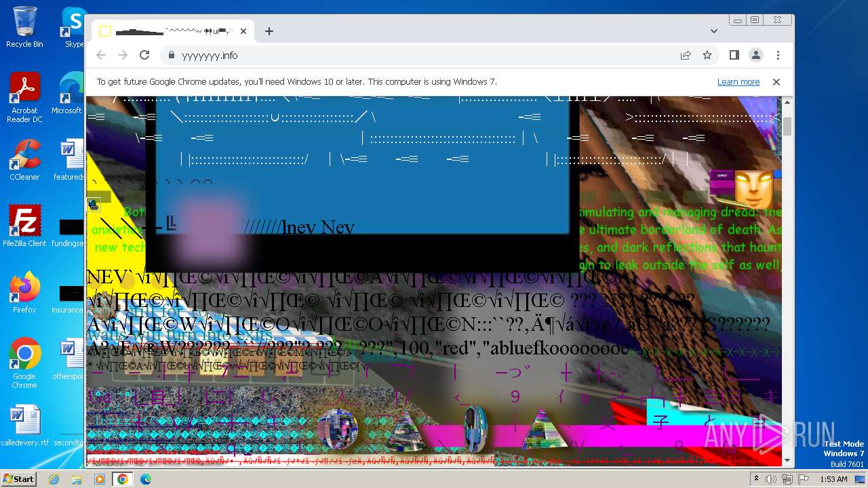
Task: View site information via the lock icon
Action: coord(171,56)
